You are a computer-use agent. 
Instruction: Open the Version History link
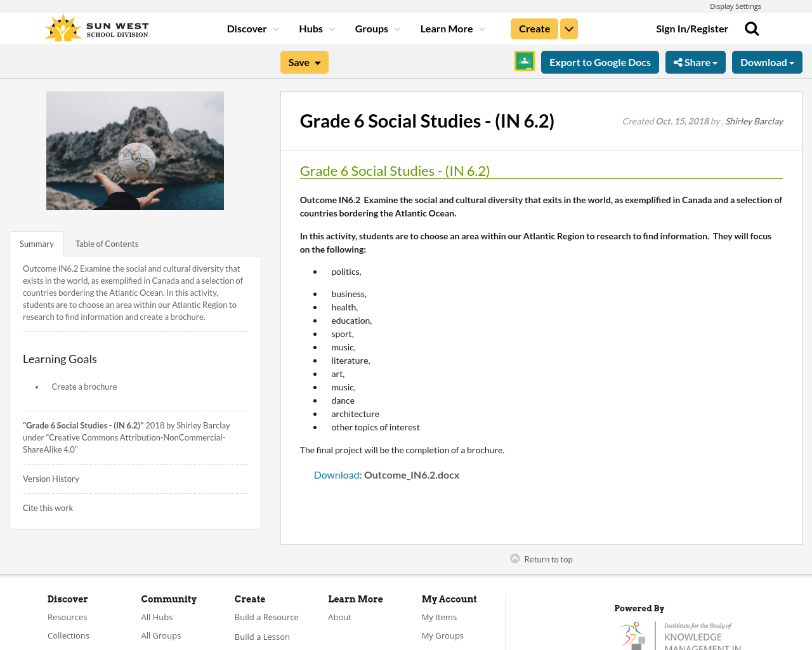[x=51, y=479]
